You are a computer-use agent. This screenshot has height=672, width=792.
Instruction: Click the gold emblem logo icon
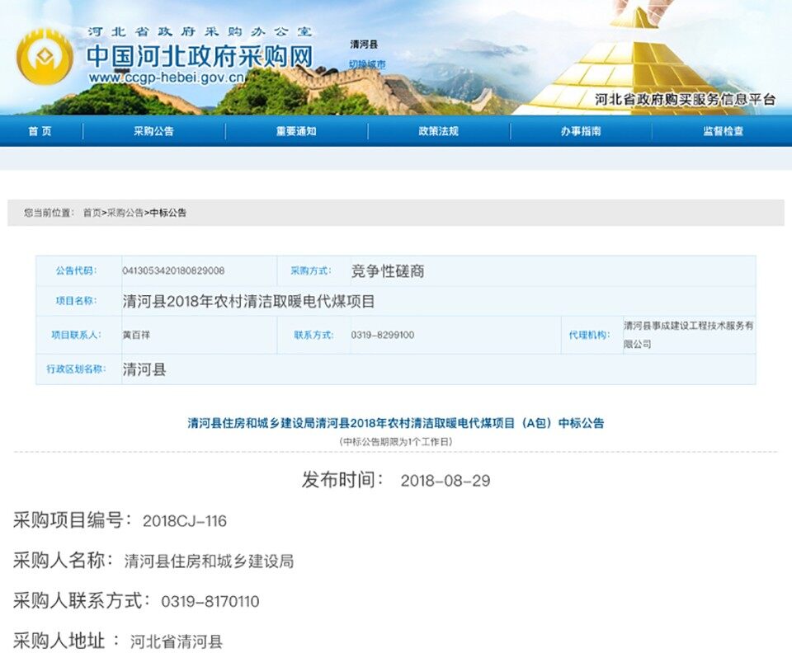45,57
